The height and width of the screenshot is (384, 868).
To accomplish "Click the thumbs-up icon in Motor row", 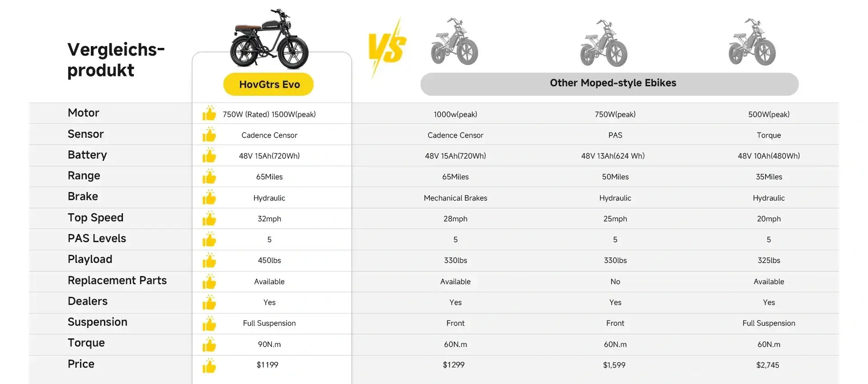I will [x=209, y=113].
